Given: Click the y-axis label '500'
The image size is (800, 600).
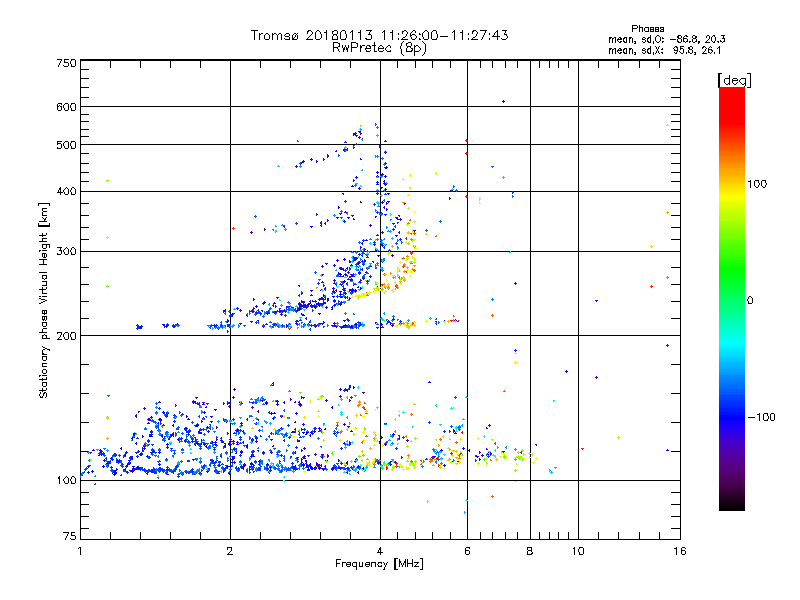Looking at the screenshot, I should coord(67,145).
